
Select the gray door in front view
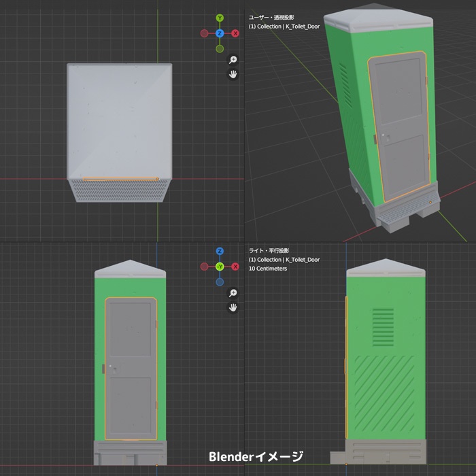(x=131, y=369)
